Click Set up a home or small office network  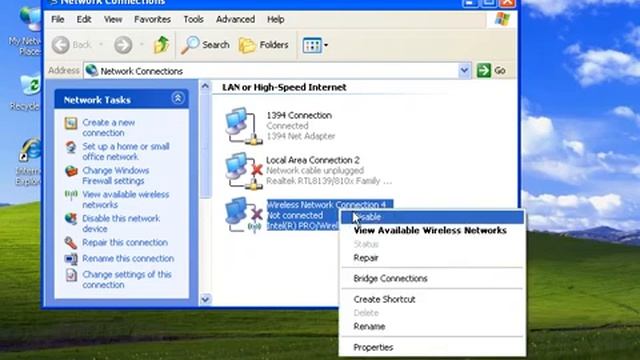click(x=126, y=151)
